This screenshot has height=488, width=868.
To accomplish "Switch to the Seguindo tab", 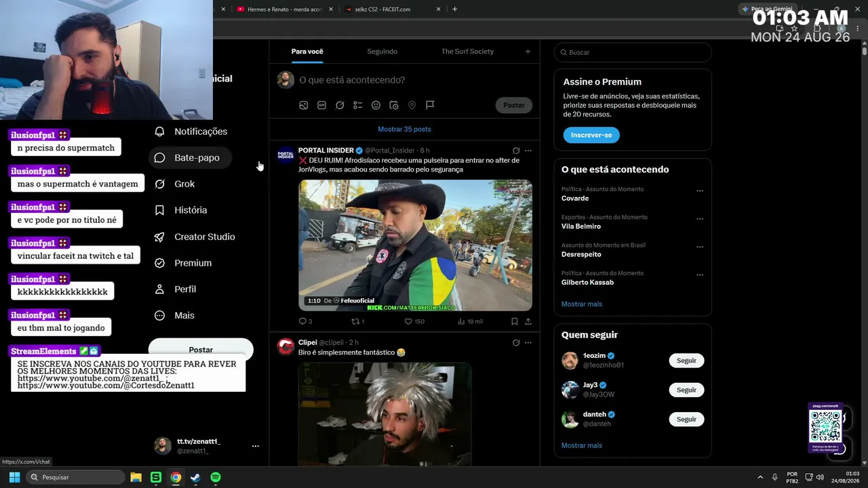I will 382,52.
